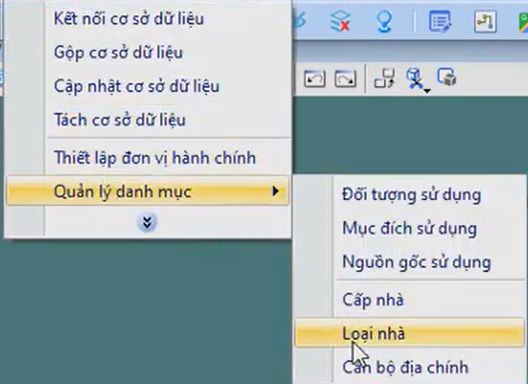Open Thiết lập đơn vị hành chính

(x=148, y=158)
